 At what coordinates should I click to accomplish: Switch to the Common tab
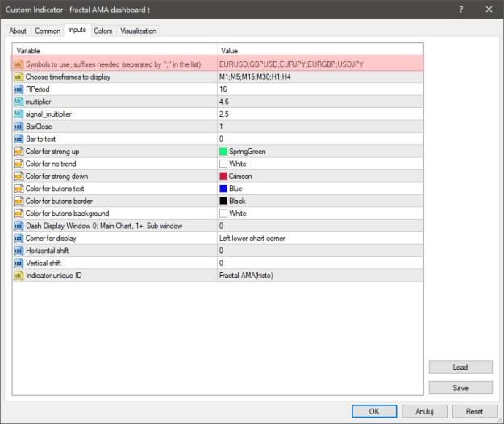[48, 31]
